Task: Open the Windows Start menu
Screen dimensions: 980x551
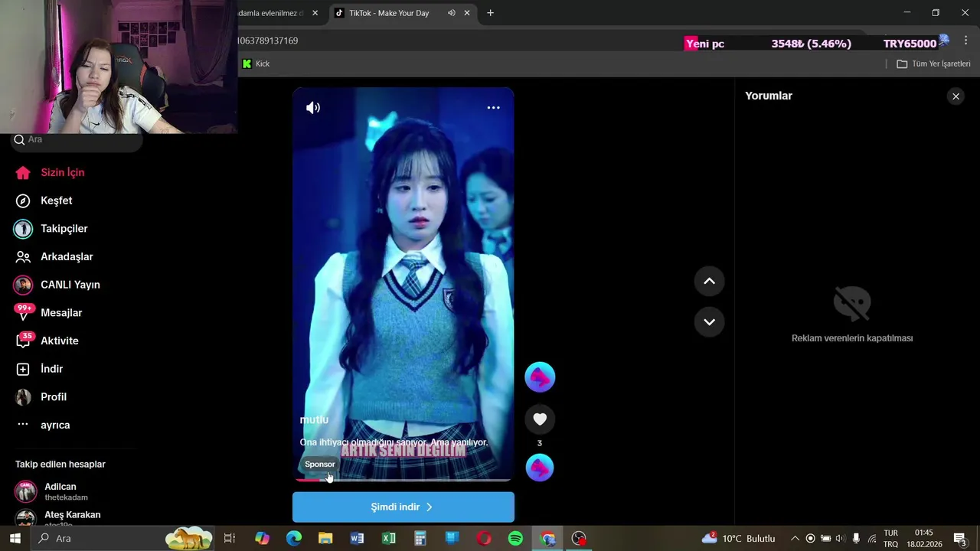Action: 15,539
